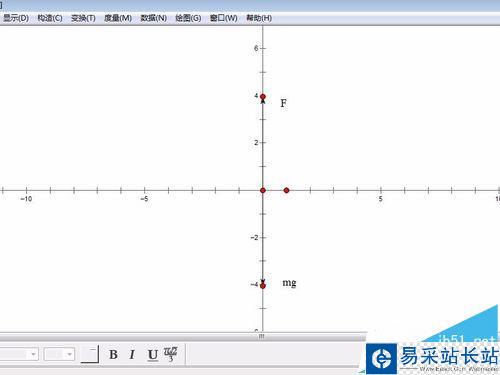
Task: Open the text color swatch box
Action: 90,354
